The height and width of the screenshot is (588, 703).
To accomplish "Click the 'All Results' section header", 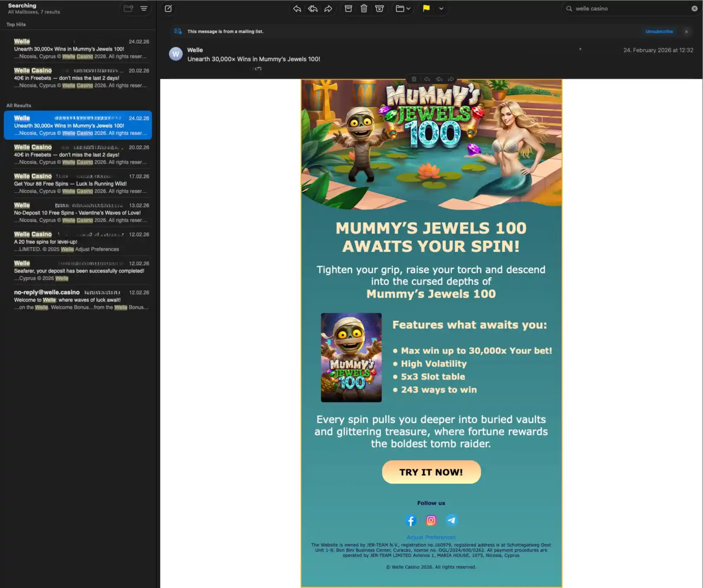I will coord(19,106).
